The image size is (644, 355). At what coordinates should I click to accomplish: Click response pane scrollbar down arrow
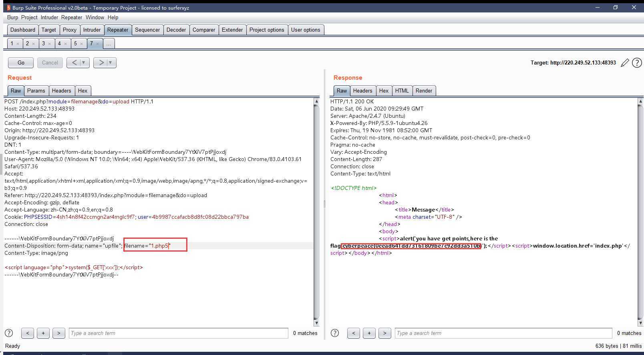[x=640, y=323]
